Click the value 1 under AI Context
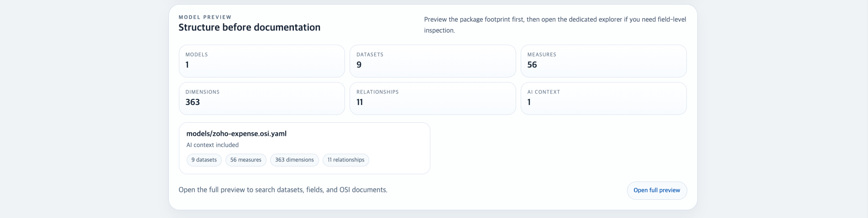Image resolution: width=868 pixels, height=218 pixels. (529, 102)
